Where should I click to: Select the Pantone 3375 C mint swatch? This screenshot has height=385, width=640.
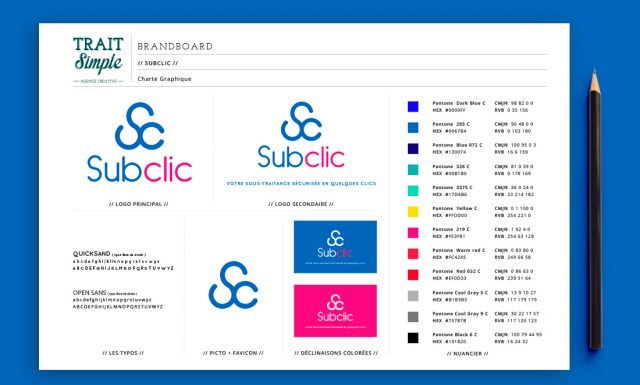[x=413, y=191]
